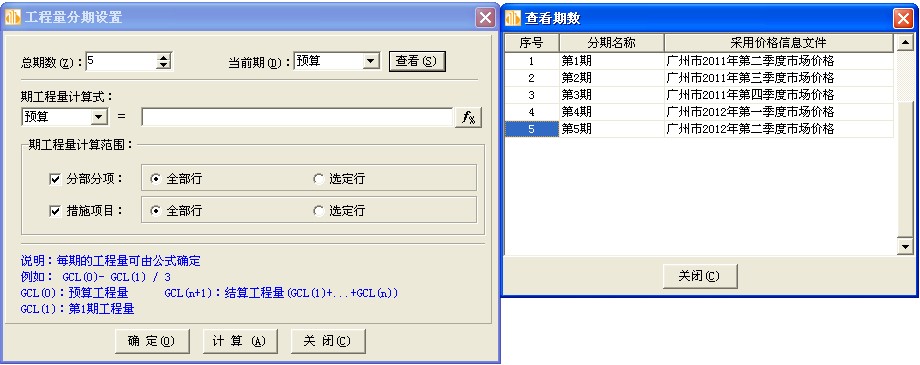Screen dimensions: 920x365
Task: Click the 第1期 name cell
Action: pyautogui.click(x=611, y=61)
